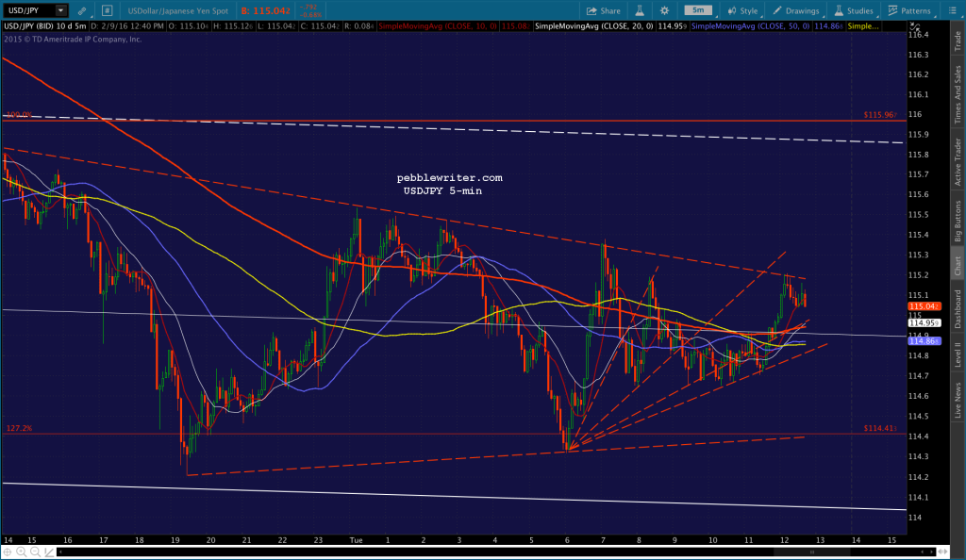The image size is (966, 560).
Task: Open the Drawings menu
Action: tap(796, 10)
